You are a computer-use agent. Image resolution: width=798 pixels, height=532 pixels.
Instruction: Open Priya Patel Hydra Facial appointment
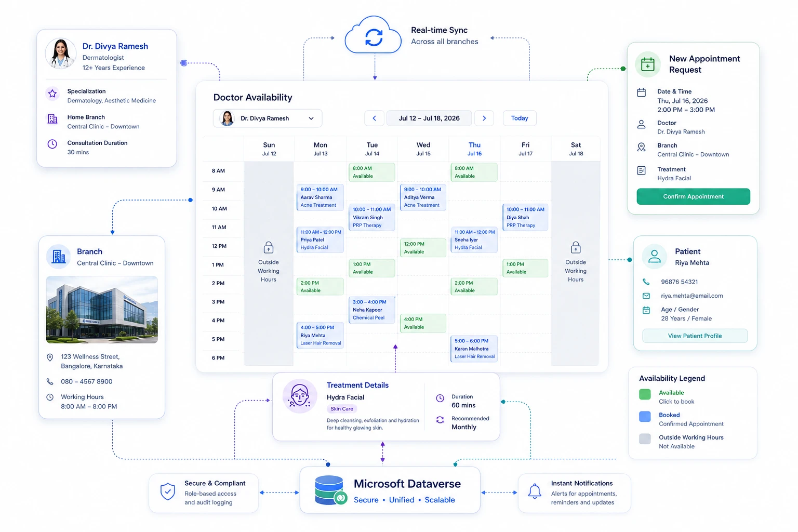[320, 240]
